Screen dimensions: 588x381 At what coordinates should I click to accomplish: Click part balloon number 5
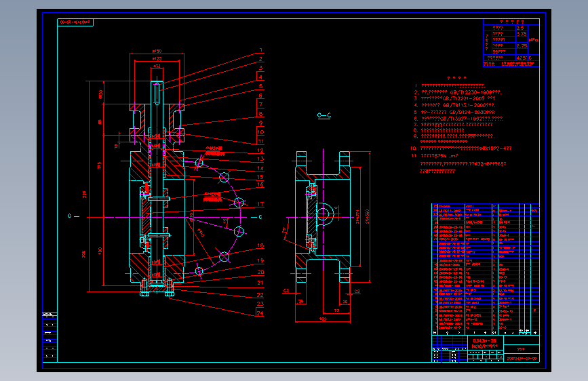(x=260, y=86)
